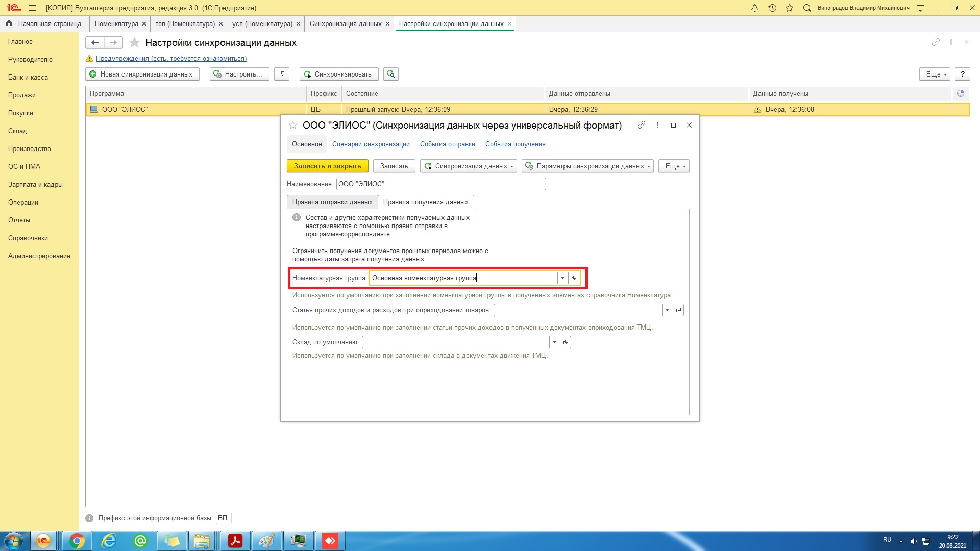
Task: Click the warning triangle icon beside Предупреждения
Action: tap(89, 58)
